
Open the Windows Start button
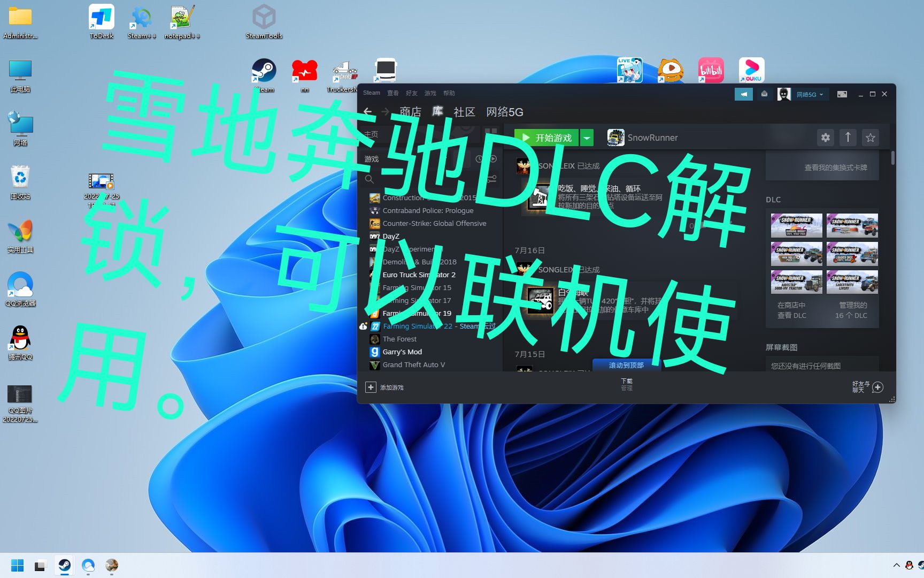[17, 566]
